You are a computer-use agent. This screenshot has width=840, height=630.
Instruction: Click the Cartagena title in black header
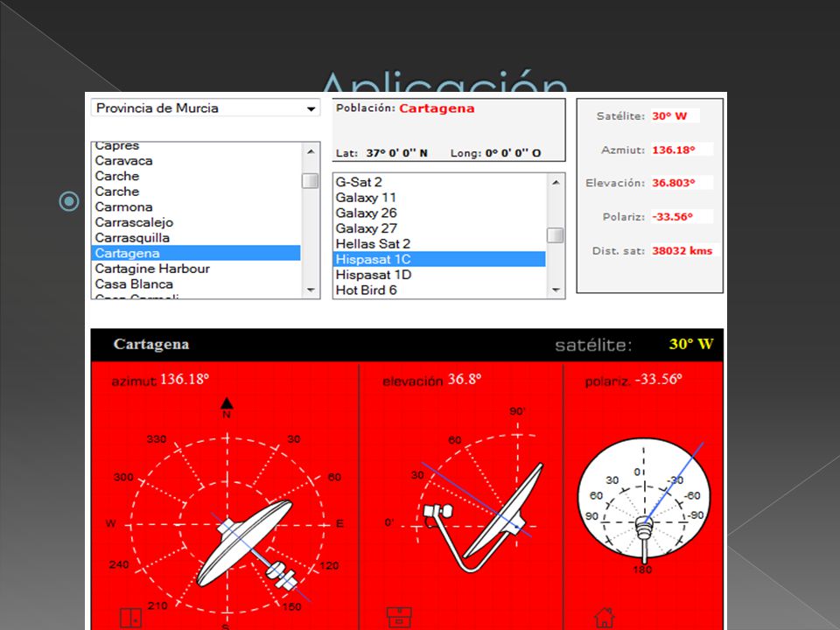coord(151,344)
